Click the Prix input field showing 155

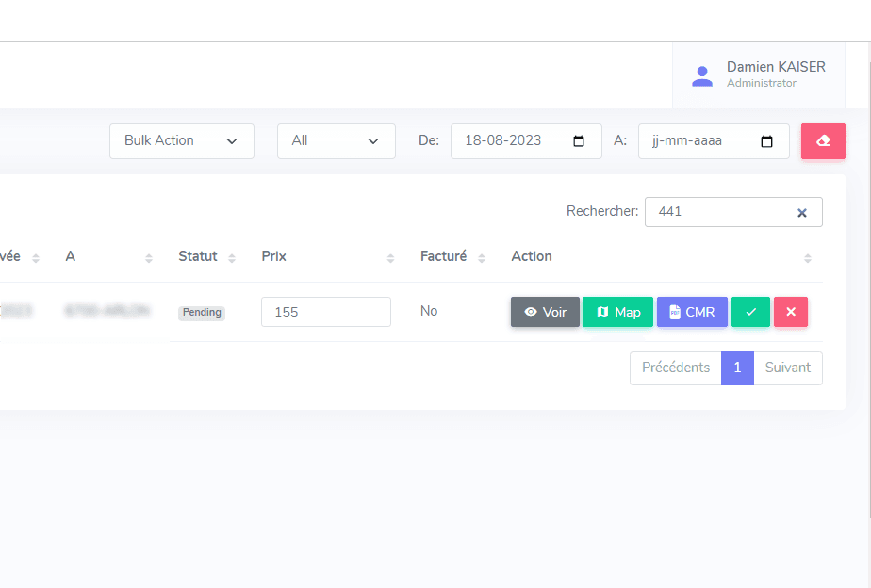(325, 312)
